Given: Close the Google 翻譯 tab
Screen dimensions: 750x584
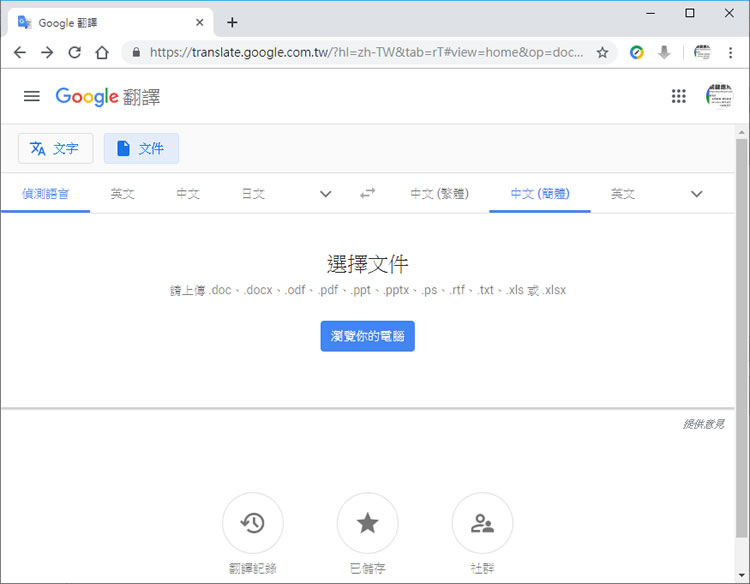Looking at the screenshot, I should (x=199, y=22).
